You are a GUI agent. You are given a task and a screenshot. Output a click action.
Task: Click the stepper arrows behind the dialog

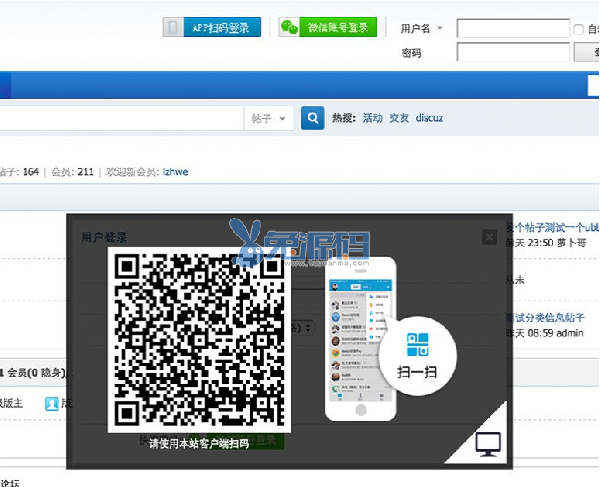pos(308,328)
